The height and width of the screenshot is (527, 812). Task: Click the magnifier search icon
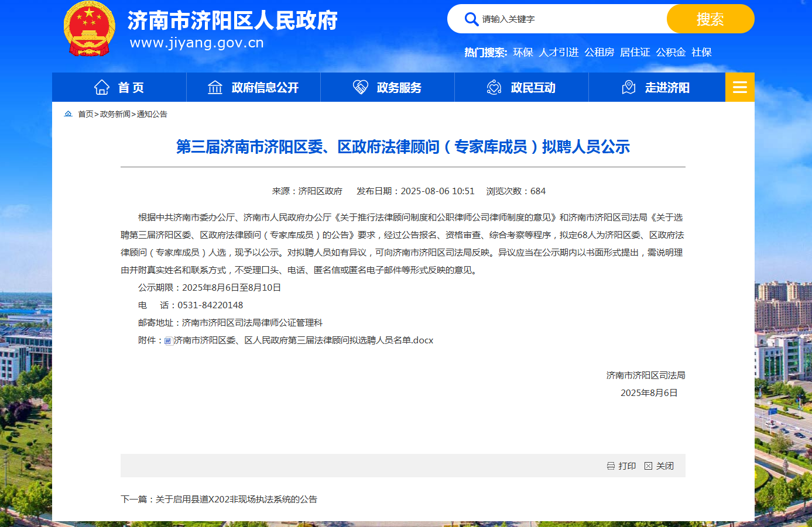[x=471, y=19]
